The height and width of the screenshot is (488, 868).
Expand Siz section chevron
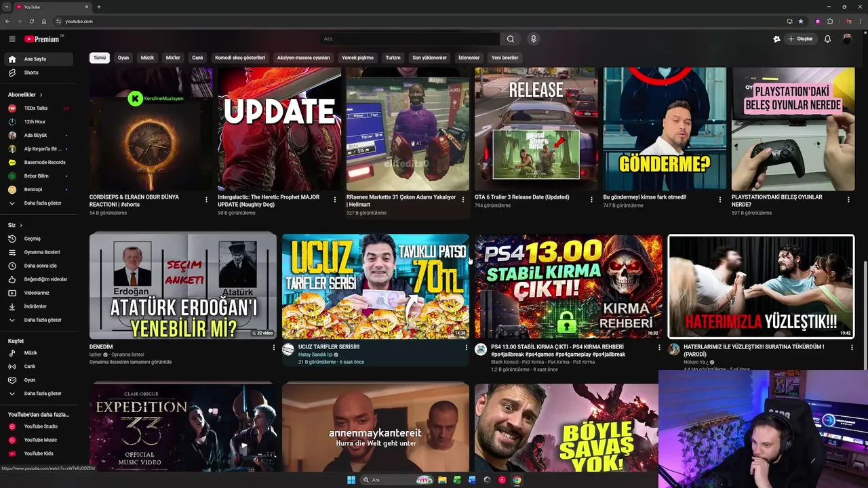click(21, 225)
